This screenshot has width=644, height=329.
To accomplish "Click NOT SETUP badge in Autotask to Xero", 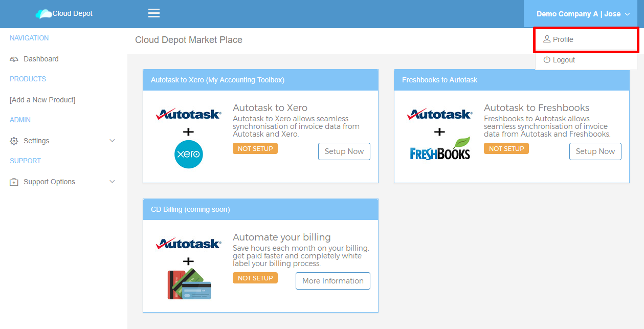I will 255,148.
